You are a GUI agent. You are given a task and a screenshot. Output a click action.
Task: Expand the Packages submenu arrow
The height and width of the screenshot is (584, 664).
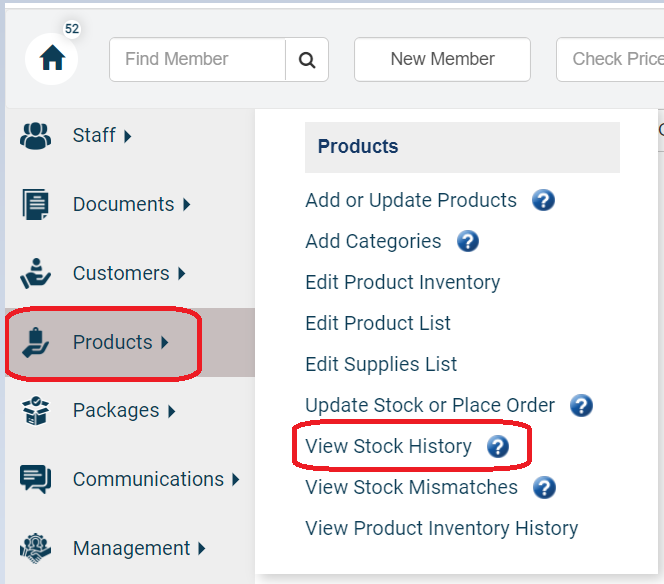(x=171, y=411)
